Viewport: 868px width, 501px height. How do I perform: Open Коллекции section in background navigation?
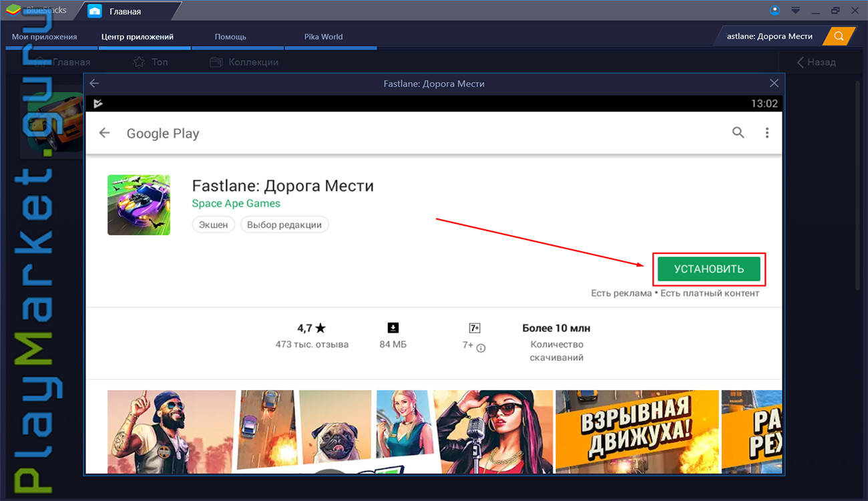pos(244,62)
